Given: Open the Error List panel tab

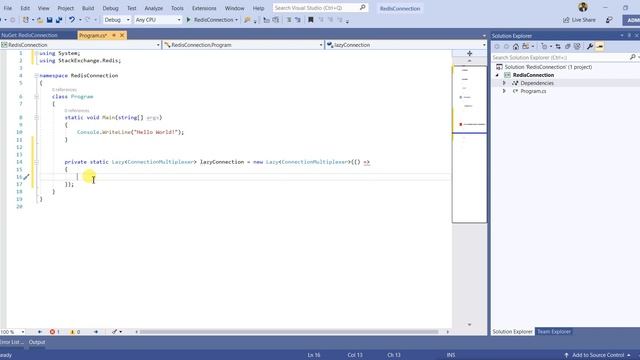Looking at the screenshot, I should 11,342.
